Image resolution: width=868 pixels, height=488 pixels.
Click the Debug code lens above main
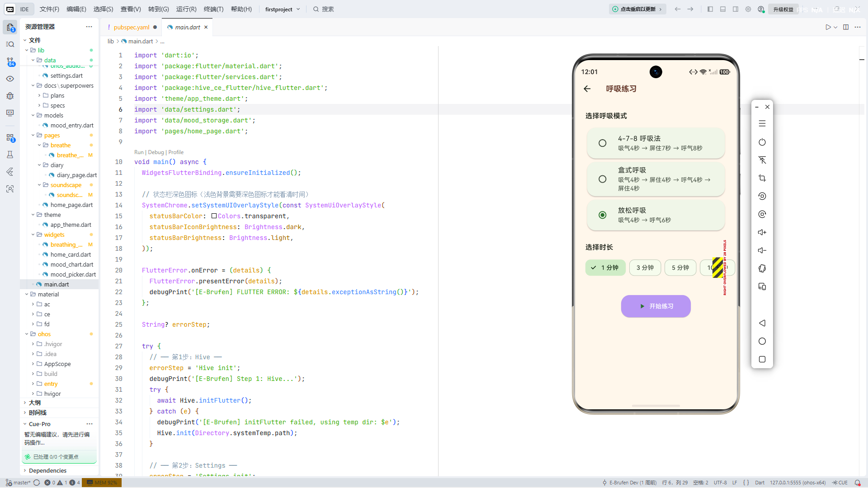[156, 152]
